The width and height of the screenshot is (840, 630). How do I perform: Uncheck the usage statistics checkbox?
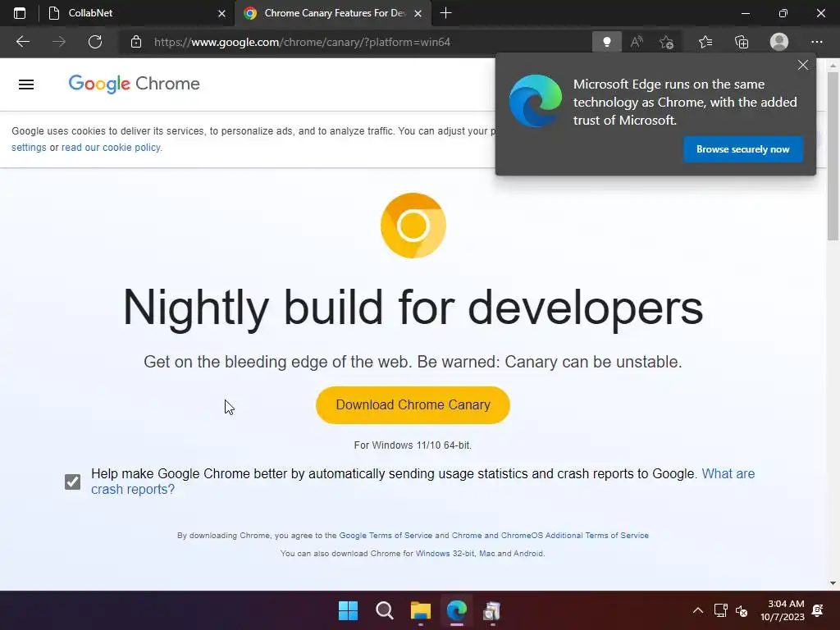point(72,482)
